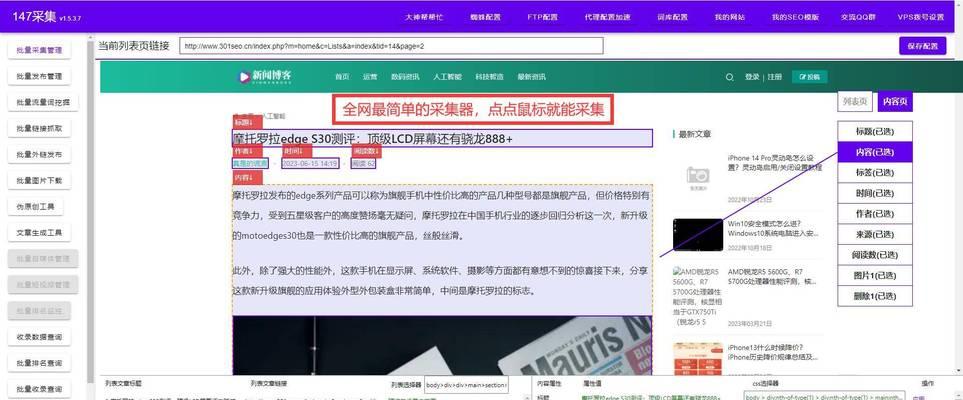
Task: Click the highlighted 阅读 62 count
Action: (x=364, y=163)
